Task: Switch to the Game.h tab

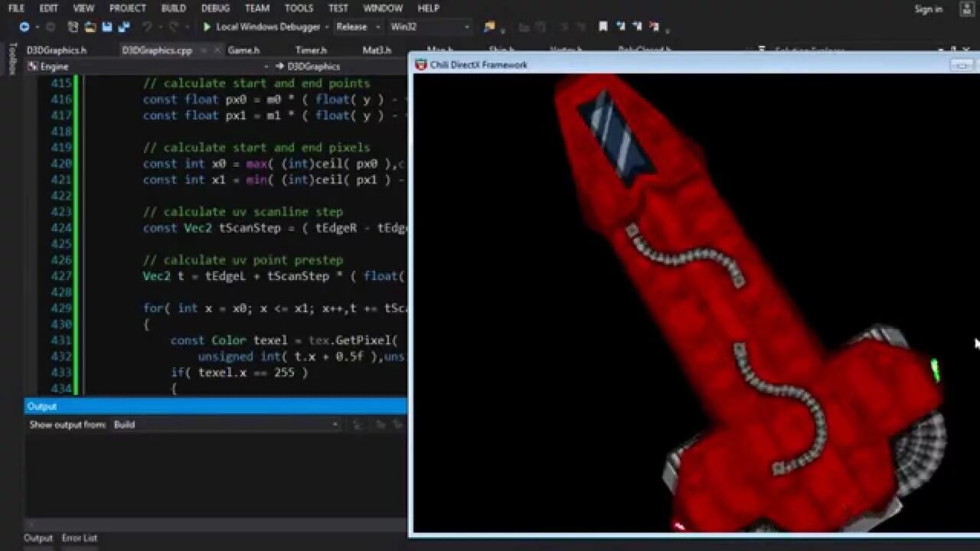Action: (x=243, y=51)
